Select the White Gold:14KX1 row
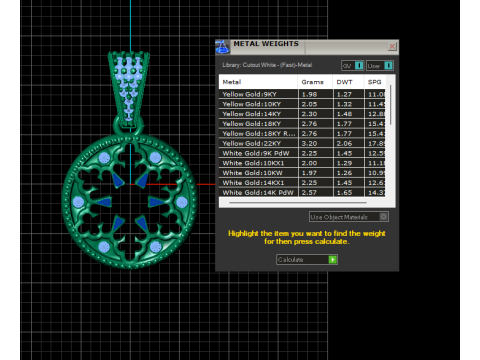Viewport: 480px width, 360px height. (302, 182)
